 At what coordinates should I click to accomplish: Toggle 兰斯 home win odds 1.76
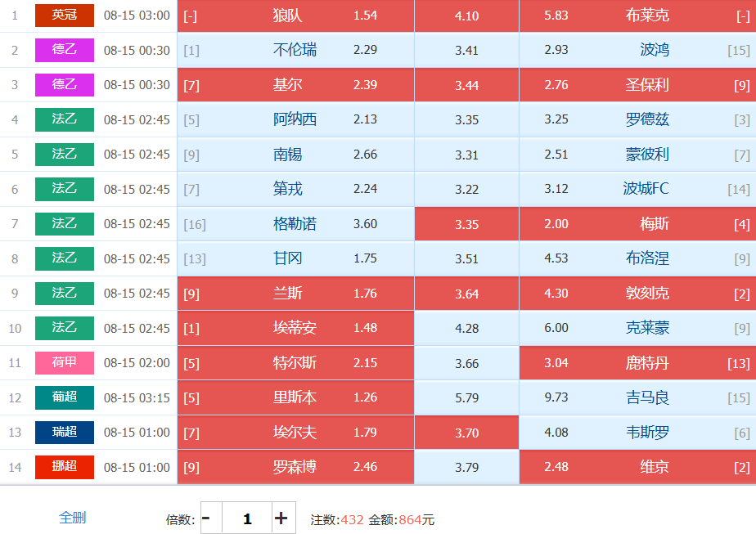(x=295, y=293)
